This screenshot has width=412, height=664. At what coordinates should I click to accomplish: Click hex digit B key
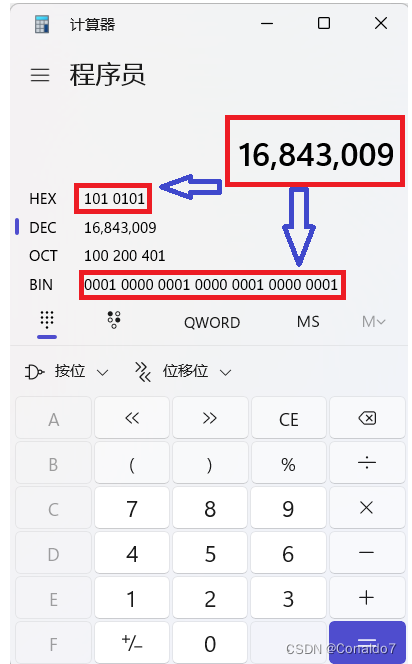(x=53, y=463)
